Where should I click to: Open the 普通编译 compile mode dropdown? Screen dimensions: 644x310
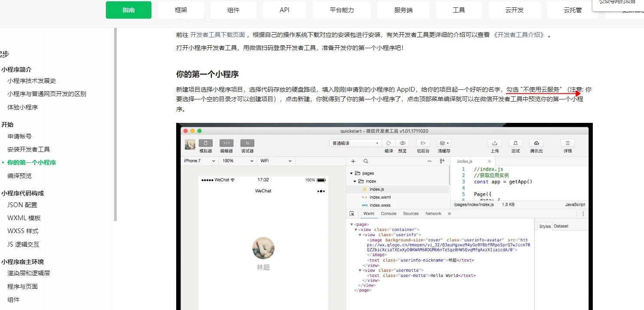355,143
